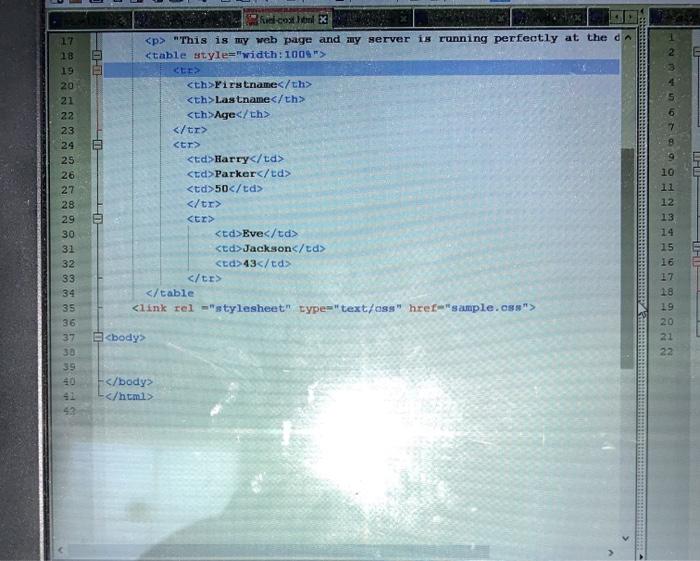
Task: Click the closing tr tag on line 23
Action: [x=190, y=129]
